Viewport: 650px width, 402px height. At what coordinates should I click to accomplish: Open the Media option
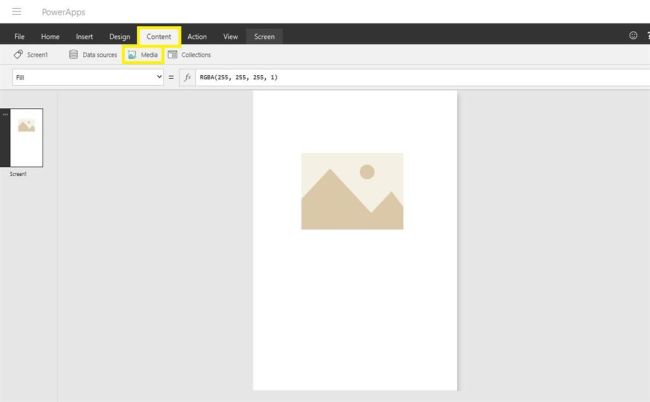coord(143,55)
